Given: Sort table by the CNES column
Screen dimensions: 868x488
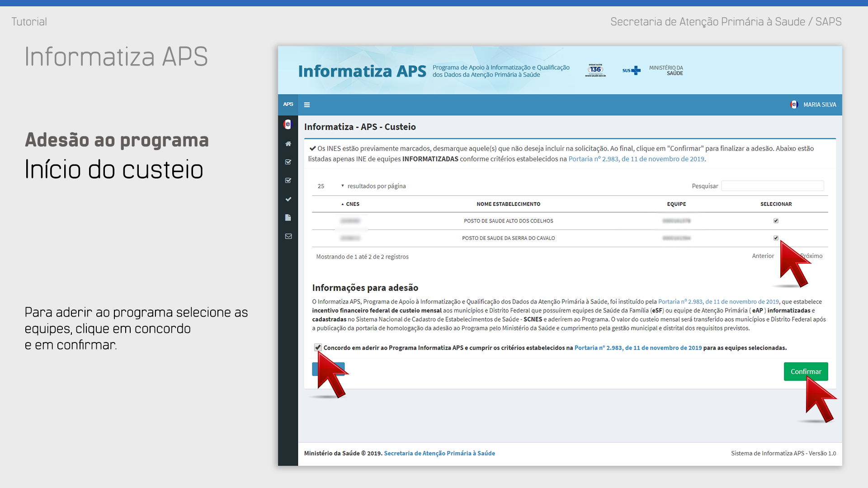Looking at the screenshot, I should point(352,204).
